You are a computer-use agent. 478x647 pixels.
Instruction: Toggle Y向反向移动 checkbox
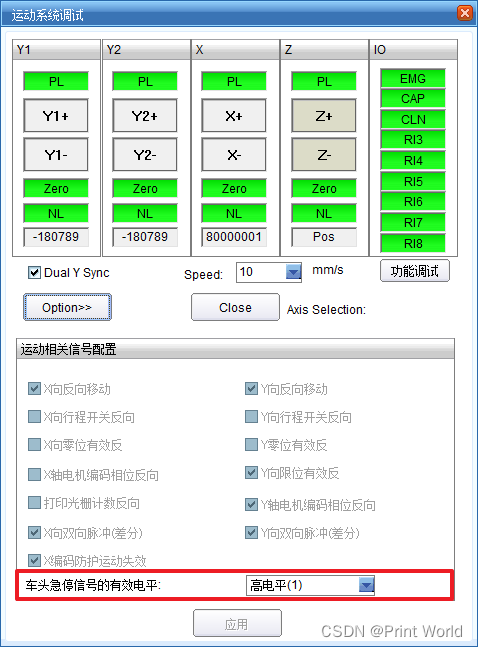point(251,389)
